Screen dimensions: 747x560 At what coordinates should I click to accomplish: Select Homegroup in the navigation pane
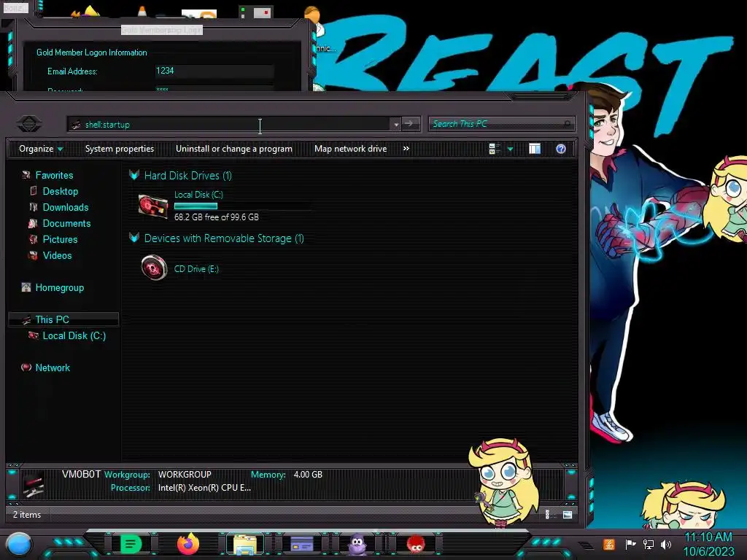tap(60, 287)
